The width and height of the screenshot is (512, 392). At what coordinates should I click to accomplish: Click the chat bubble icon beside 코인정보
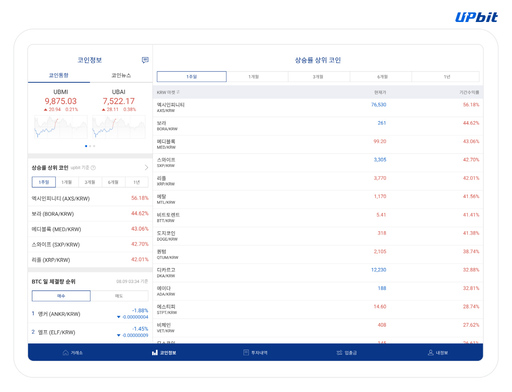[x=145, y=60]
